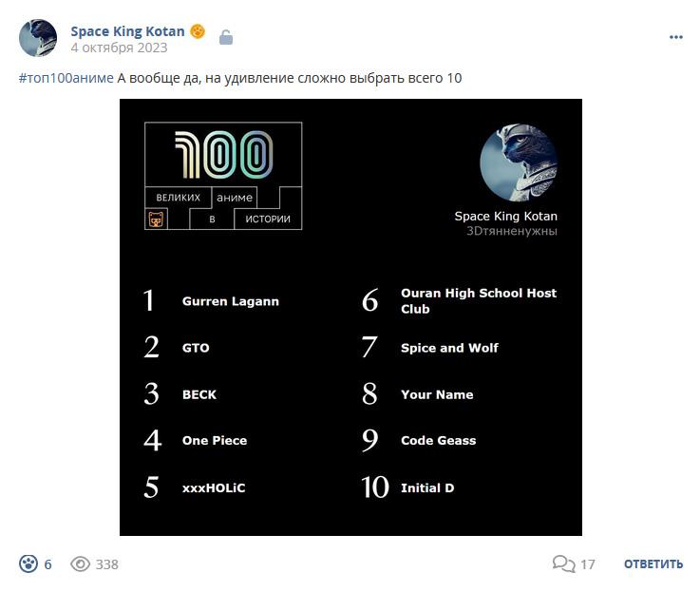Click the paw like icon
The width and height of the screenshot is (700, 592).
28,563
